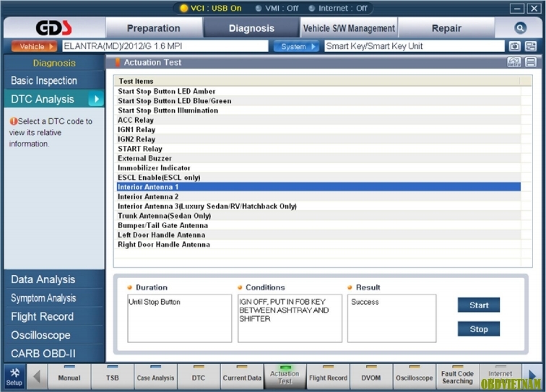Click VMI Off status indicator
The width and height of the screenshot is (546, 392).
coord(277,8)
